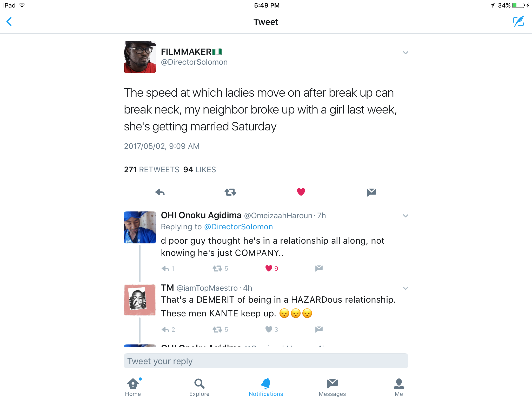Open the options chevron on FILMMAKER's tweet
This screenshot has width=532, height=399.
click(405, 53)
